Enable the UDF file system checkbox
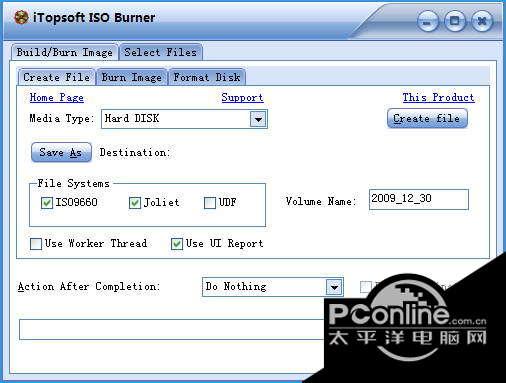This screenshot has height=383, width=506. point(210,203)
